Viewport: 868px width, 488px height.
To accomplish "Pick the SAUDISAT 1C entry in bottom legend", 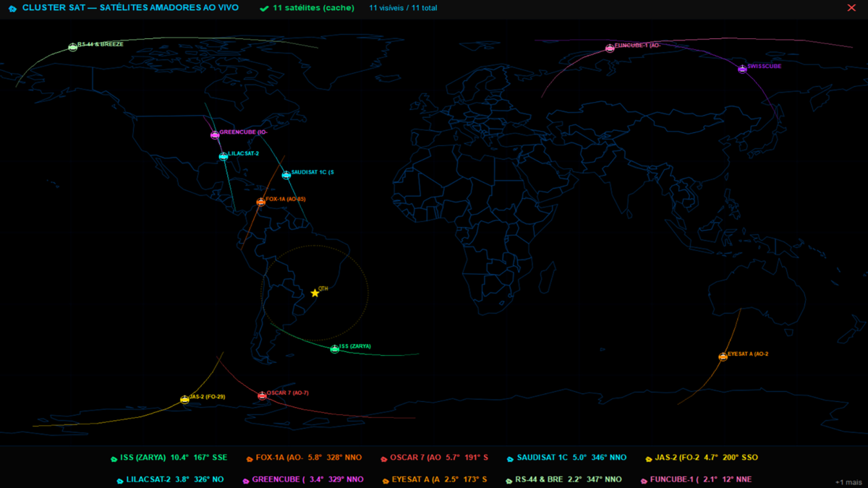I will coord(566,458).
